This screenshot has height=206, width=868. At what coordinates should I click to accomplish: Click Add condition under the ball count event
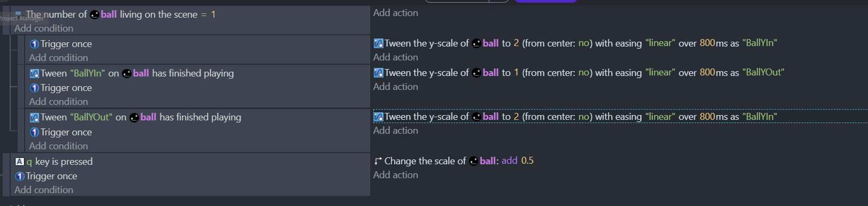(44, 28)
